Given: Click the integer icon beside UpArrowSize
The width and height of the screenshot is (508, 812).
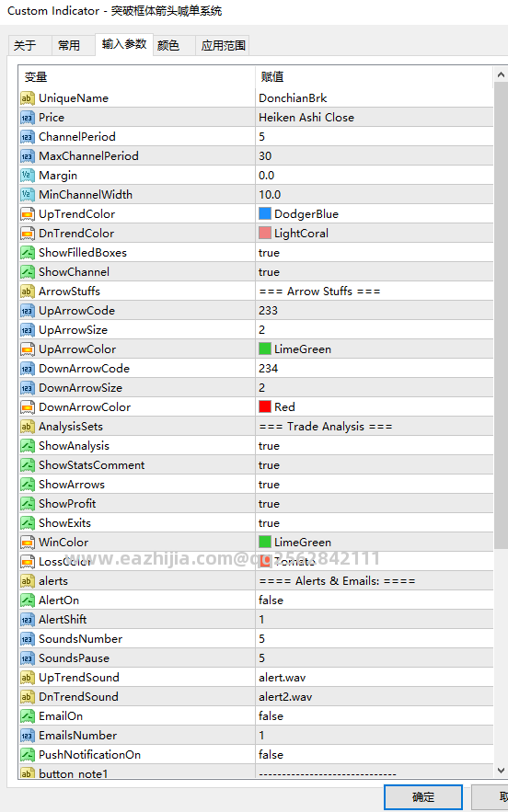Looking at the screenshot, I should [28, 330].
